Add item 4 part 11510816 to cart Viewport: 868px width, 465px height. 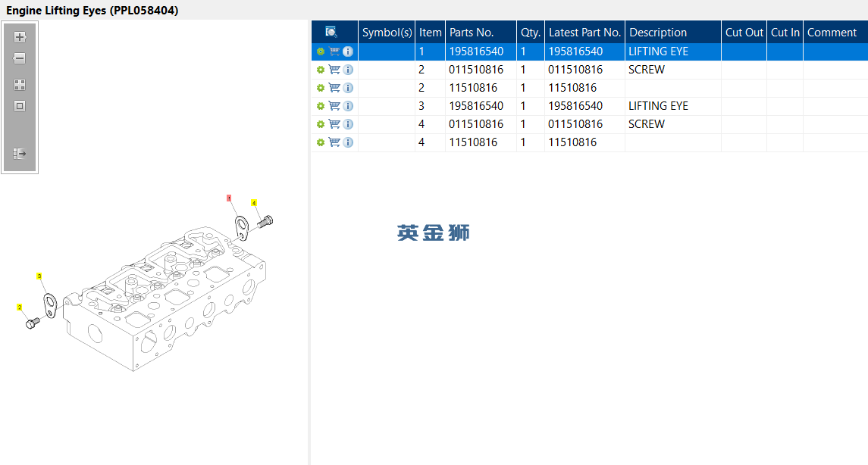tap(334, 142)
